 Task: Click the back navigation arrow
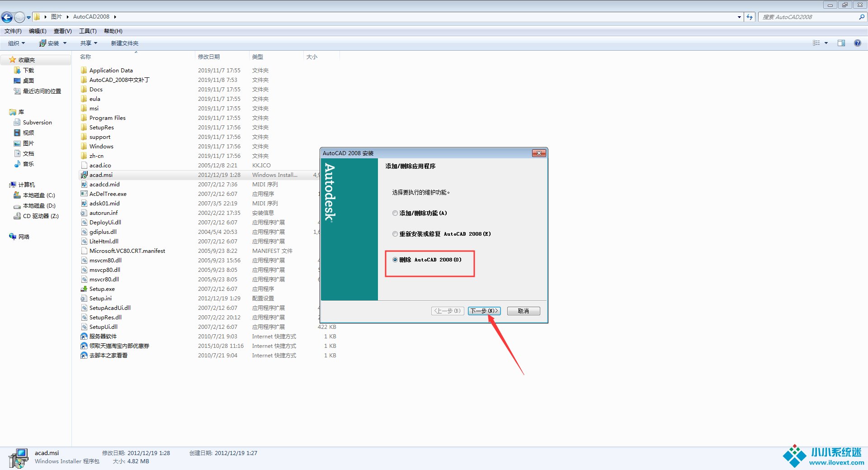(7, 17)
